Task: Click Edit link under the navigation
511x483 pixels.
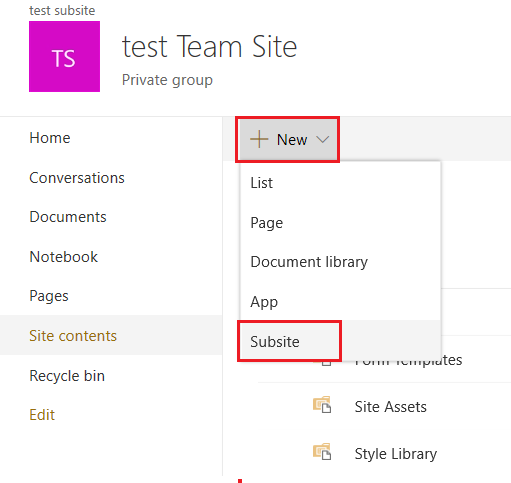Action: [42, 415]
